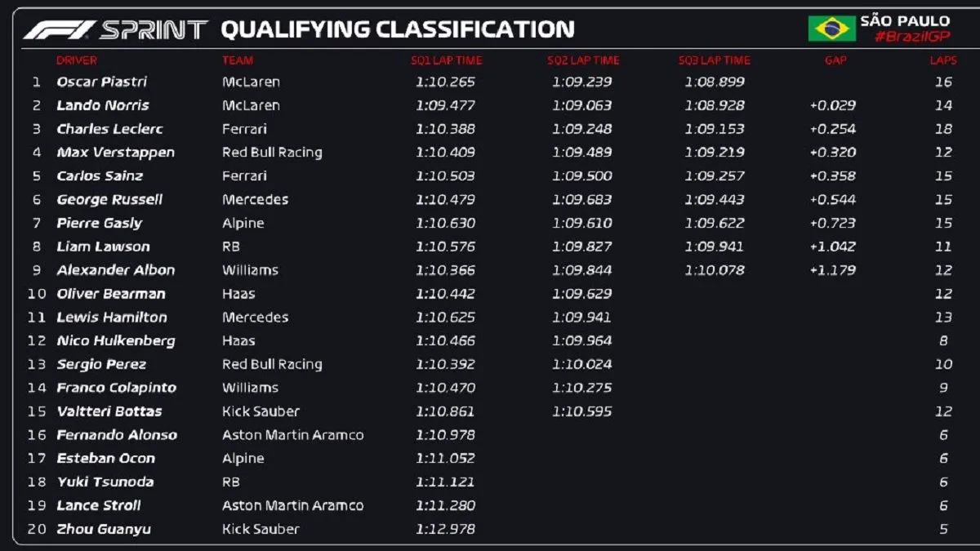Select the SQ3 LAP TIME header
The width and height of the screenshot is (980, 551).
(714, 60)
